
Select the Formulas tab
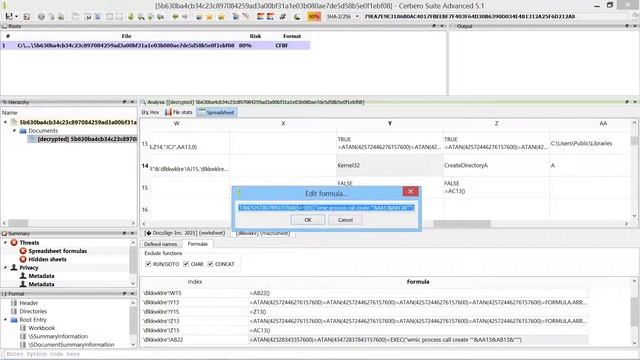click(x=198, y=244)
